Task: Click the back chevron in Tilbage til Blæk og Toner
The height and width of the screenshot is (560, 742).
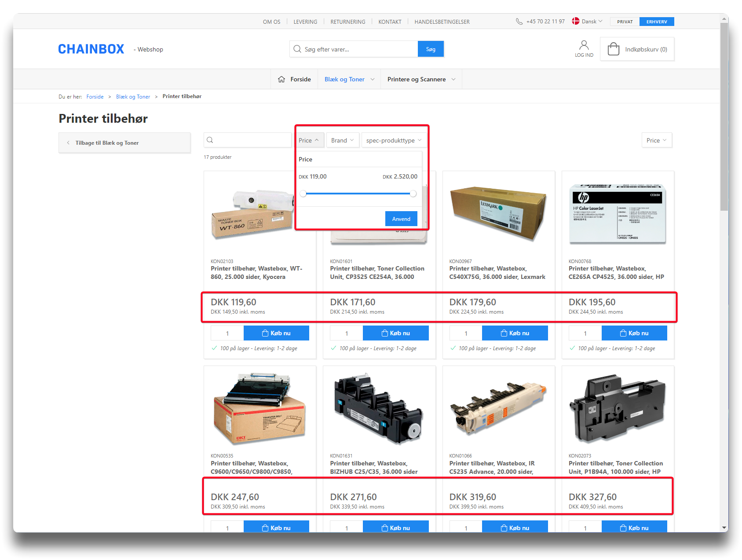Action: coord(68,143)
